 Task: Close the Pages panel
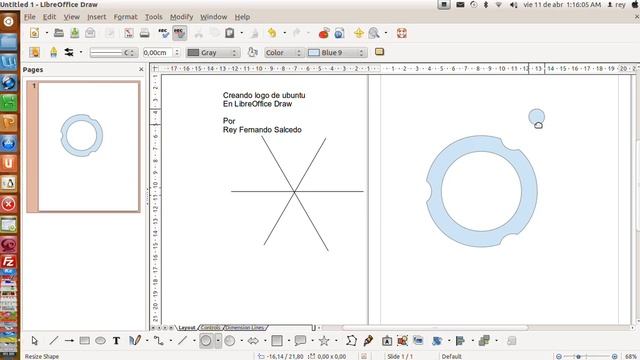click(141, 69)
